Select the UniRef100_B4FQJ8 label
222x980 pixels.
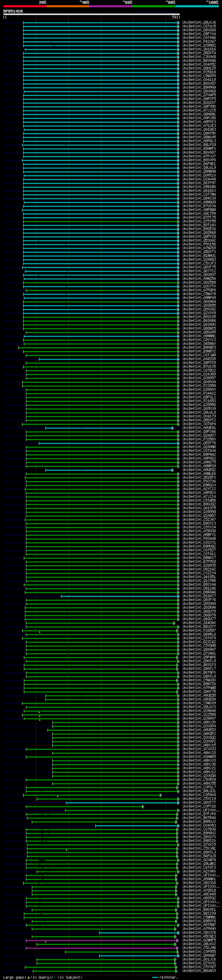pyautogui.click(x=199, y=856)
